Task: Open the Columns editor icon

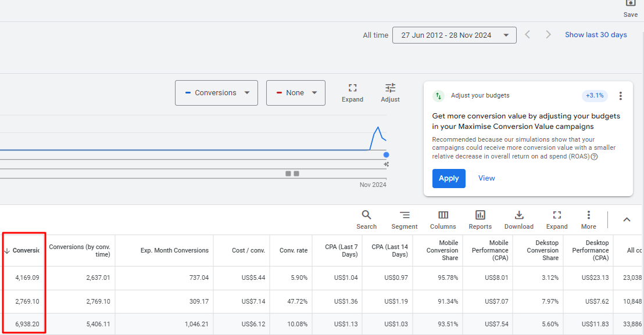Action: [443, 215]
